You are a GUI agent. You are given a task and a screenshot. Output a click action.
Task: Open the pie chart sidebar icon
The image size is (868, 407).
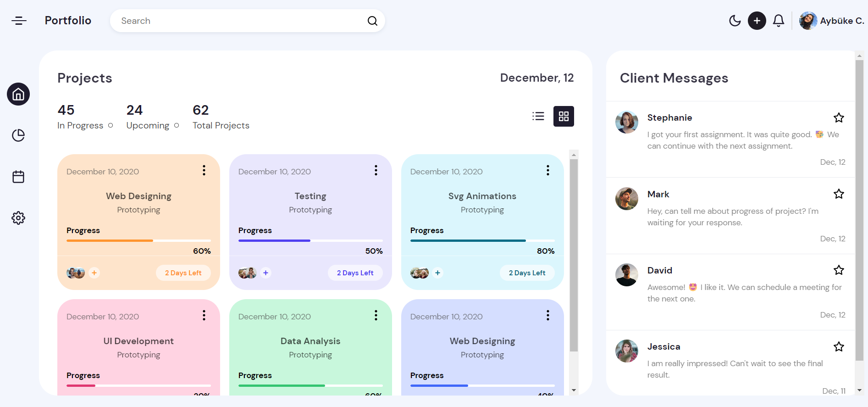(x=18, y=135)
